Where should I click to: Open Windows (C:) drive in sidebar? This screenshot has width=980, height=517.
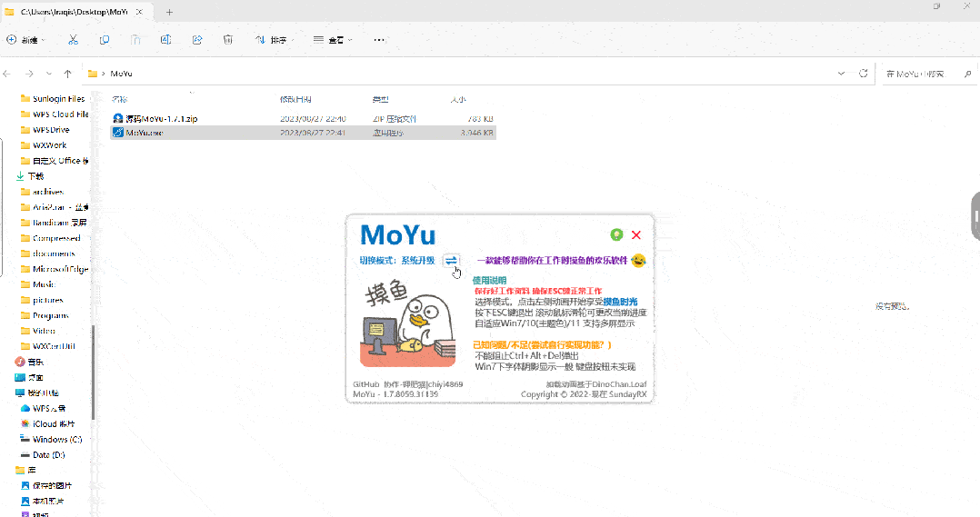pos(51,440)
